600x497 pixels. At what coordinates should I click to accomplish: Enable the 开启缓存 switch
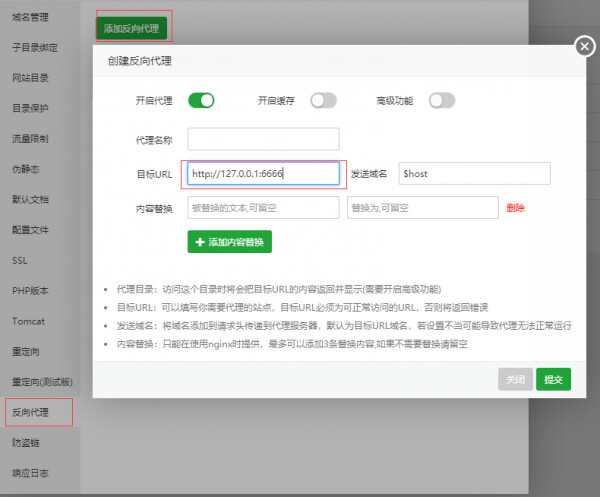322,100
